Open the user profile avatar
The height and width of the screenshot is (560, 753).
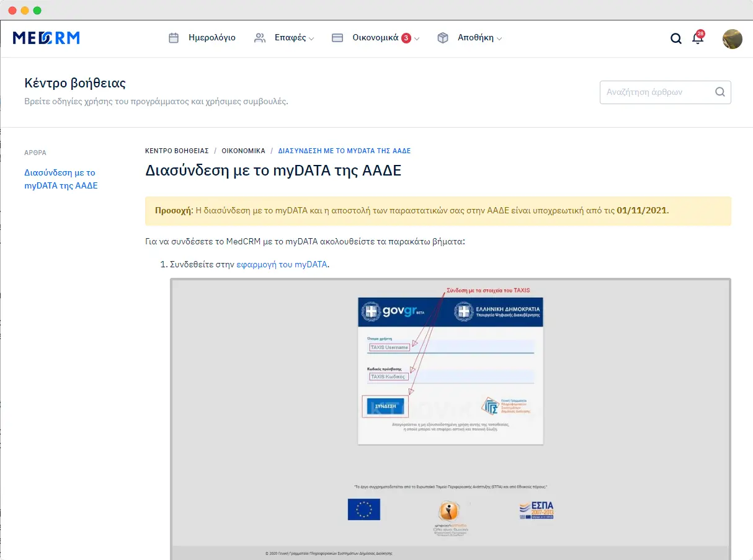(x=732, y=38)
